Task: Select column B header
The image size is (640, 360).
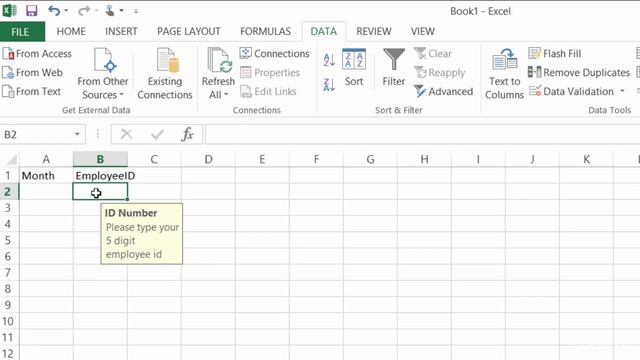Action: pos(100,159)
